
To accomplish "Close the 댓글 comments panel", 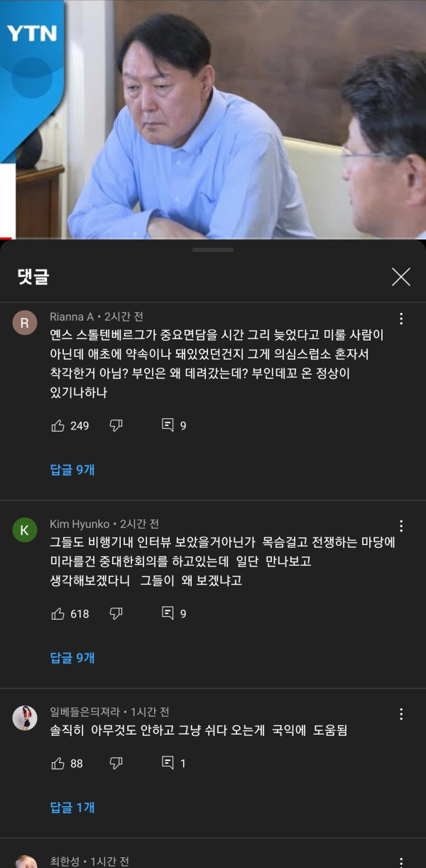I will [401, 277].
